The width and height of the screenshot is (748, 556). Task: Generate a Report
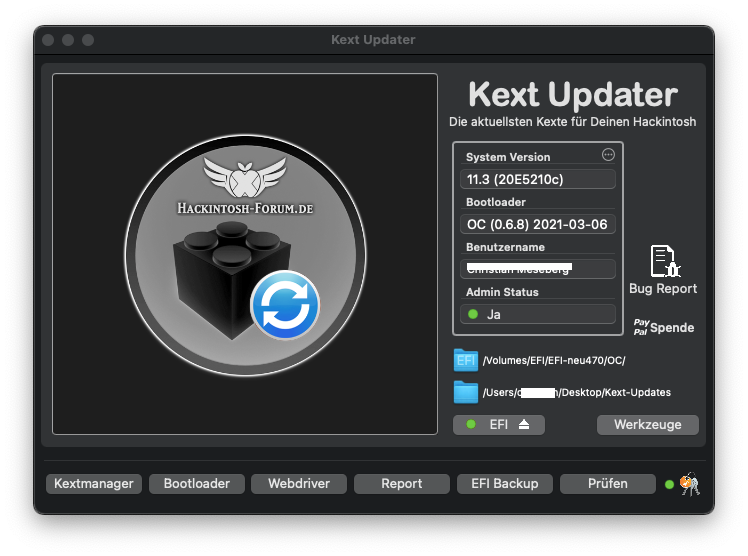(402, 484)
